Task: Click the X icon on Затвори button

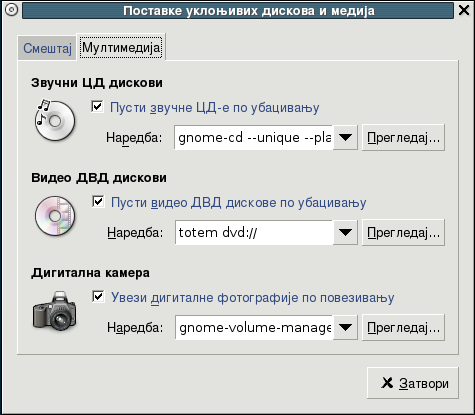Action: (387, 383)
